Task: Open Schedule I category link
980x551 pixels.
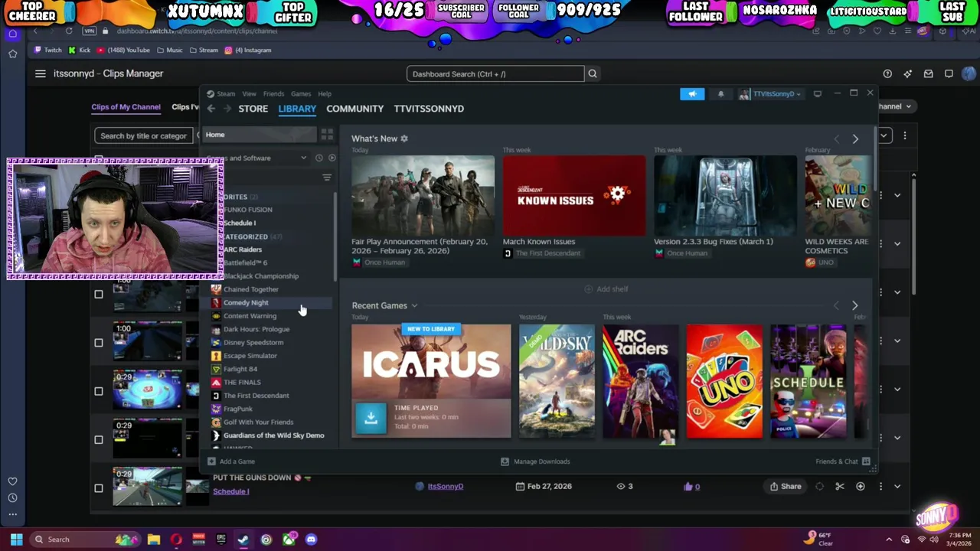Action: pyautogui.click(x=231, y=491)
